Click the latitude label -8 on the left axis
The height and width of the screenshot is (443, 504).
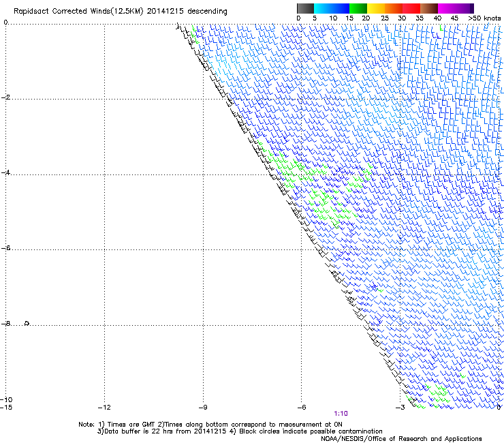coord(5,323)
